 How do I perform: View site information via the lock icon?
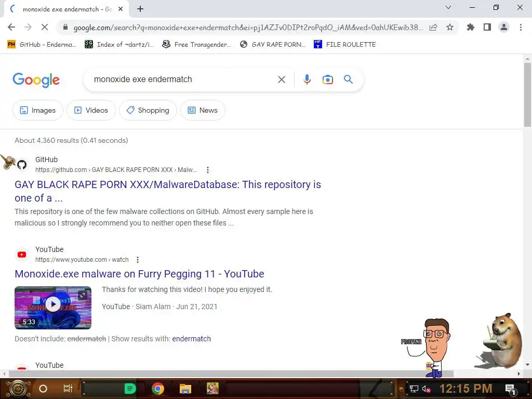65,27
